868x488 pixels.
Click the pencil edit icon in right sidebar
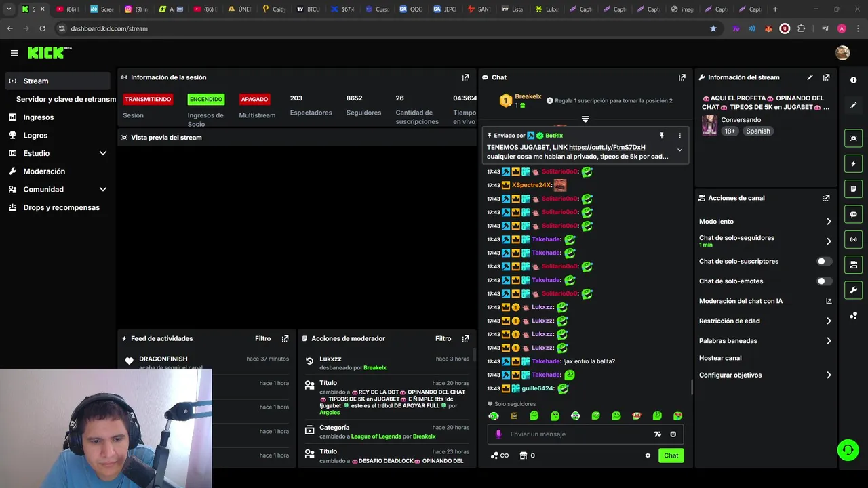[853, 106]
